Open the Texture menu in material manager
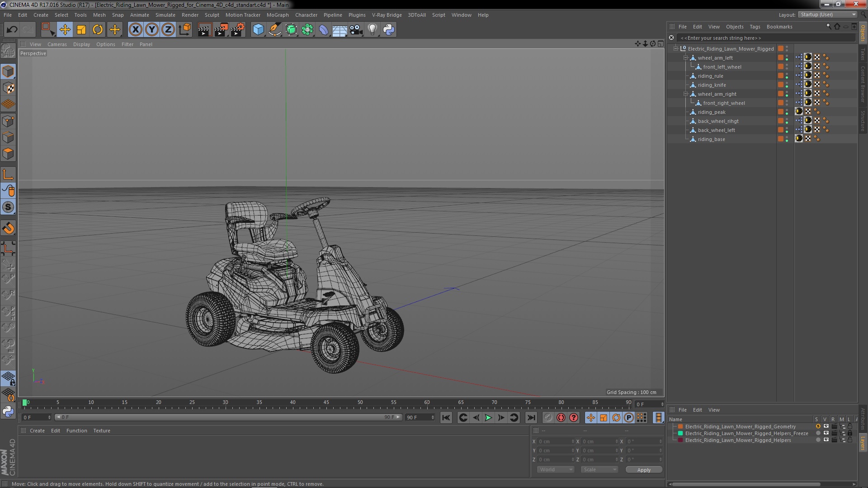Viewport: 868px width, 488px height. coord(102,431)
